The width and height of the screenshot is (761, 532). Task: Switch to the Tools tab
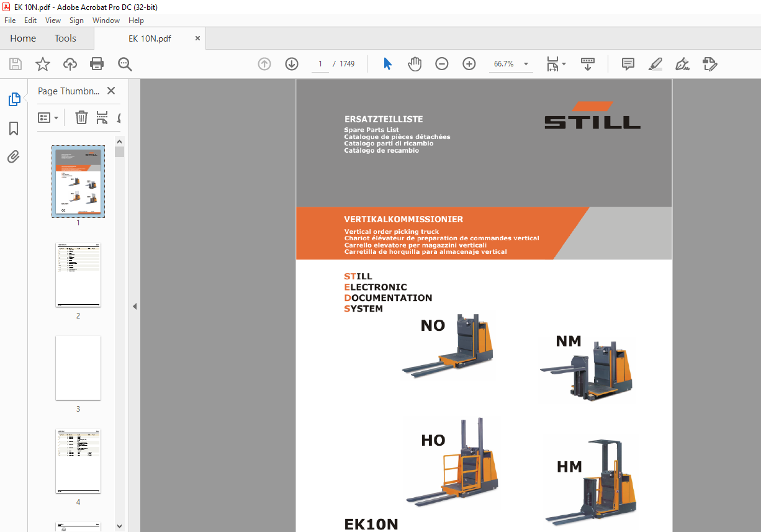tap(65, 38)
